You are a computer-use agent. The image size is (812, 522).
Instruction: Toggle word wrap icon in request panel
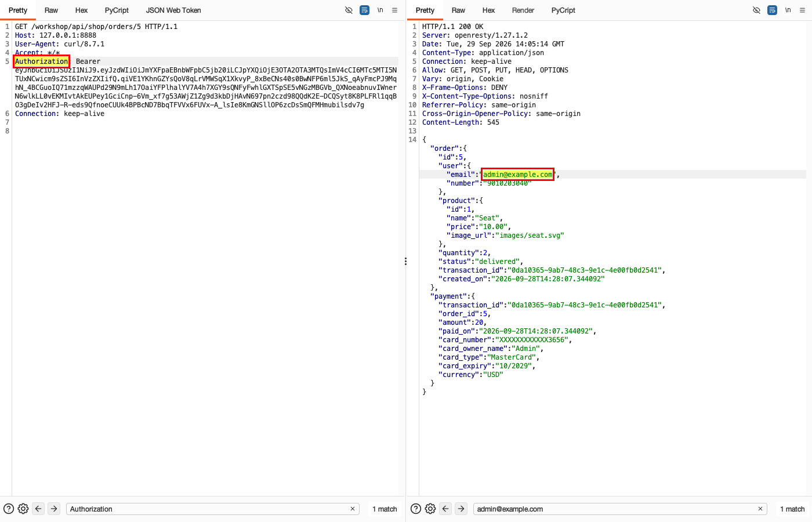(364, 10)
